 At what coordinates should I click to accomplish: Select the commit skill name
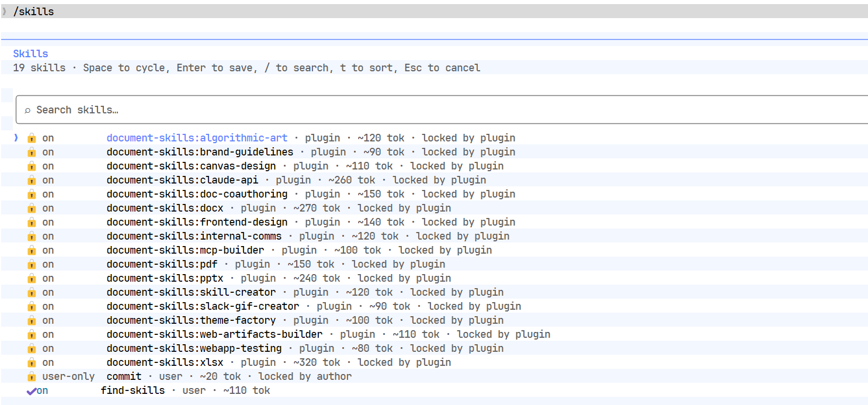(x=124, y=376)
